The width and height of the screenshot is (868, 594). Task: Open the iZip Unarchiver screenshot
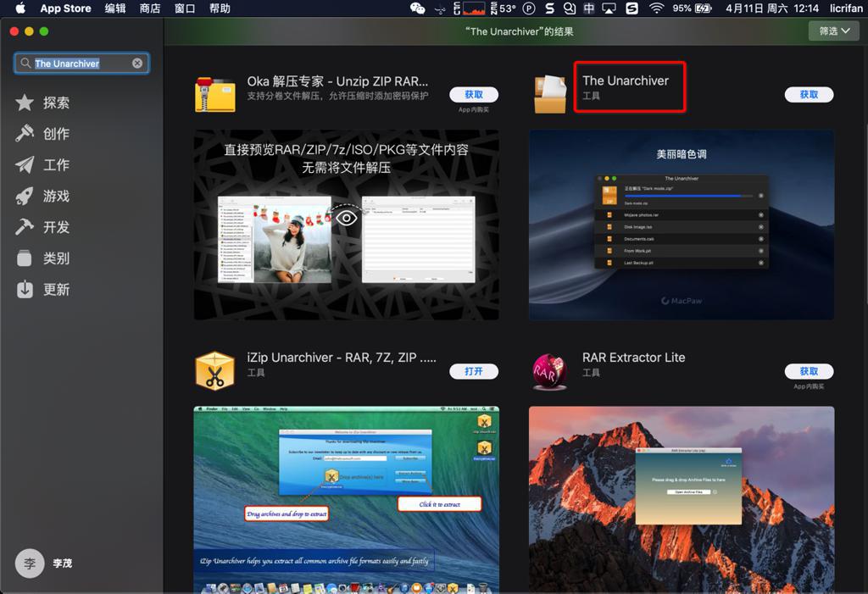(x=347, y=500)
